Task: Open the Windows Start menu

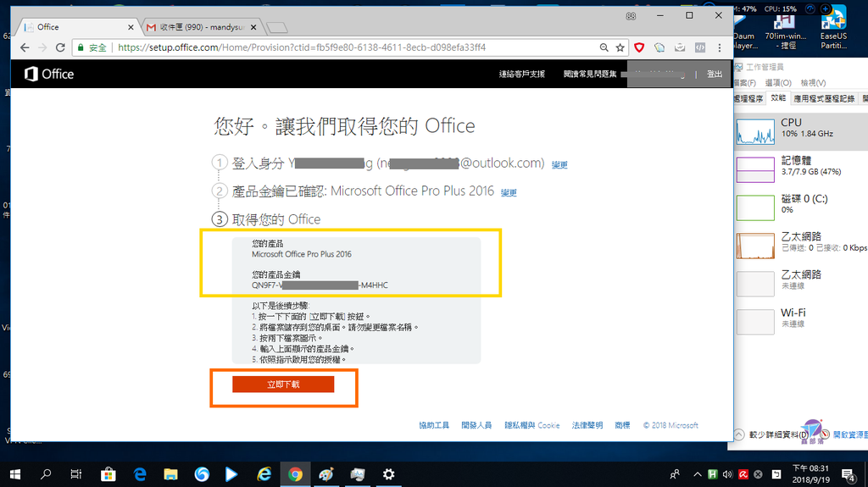Action: [x=15, y=474]
